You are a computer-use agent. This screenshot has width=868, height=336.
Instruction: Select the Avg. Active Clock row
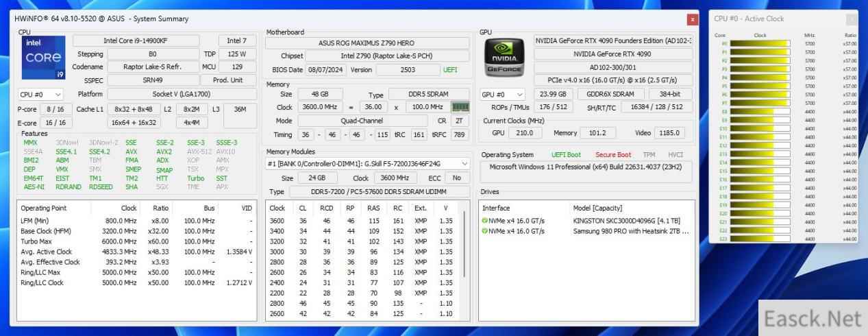click(x=137, y=252)
